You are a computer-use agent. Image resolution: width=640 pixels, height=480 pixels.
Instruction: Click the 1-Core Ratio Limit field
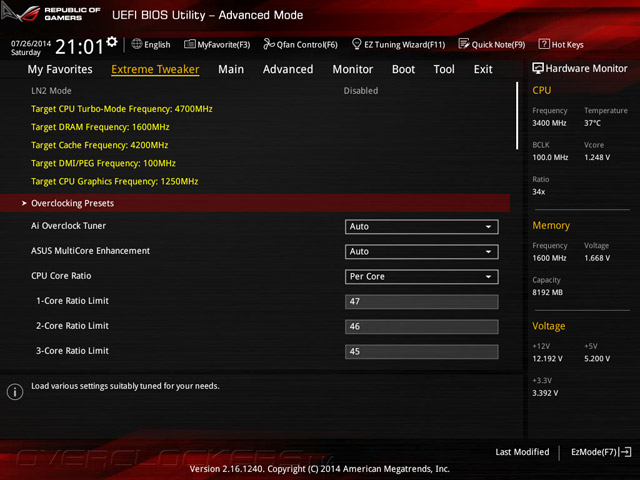[x=422, y=302]
